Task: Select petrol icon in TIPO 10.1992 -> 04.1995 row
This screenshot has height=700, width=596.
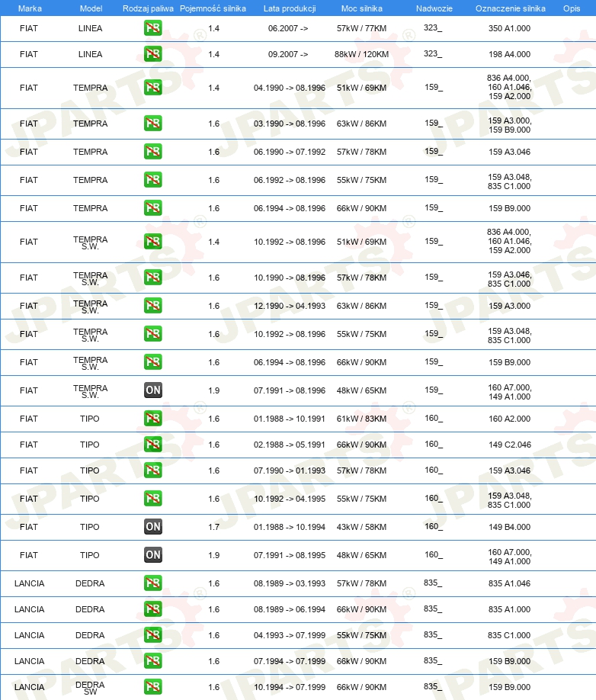Action: (x=152, y=498)
